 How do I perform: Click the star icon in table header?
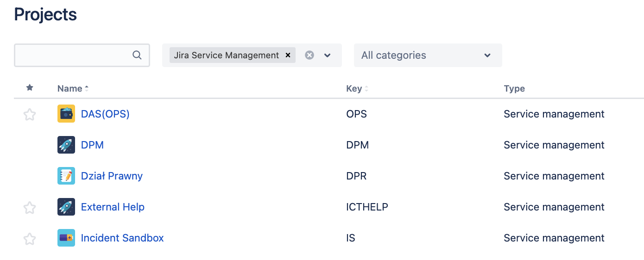tap(30, 88)
